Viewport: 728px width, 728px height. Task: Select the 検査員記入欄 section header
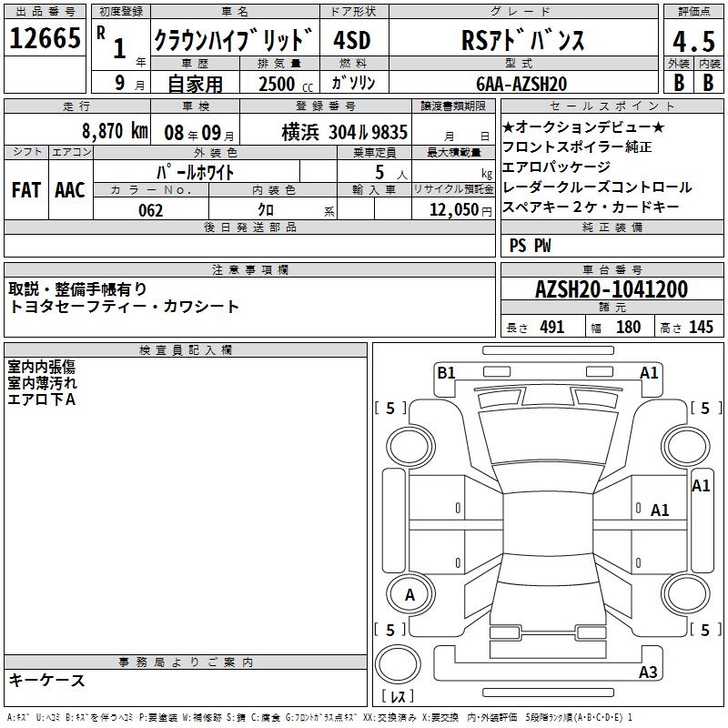click(x=186, y=350)
